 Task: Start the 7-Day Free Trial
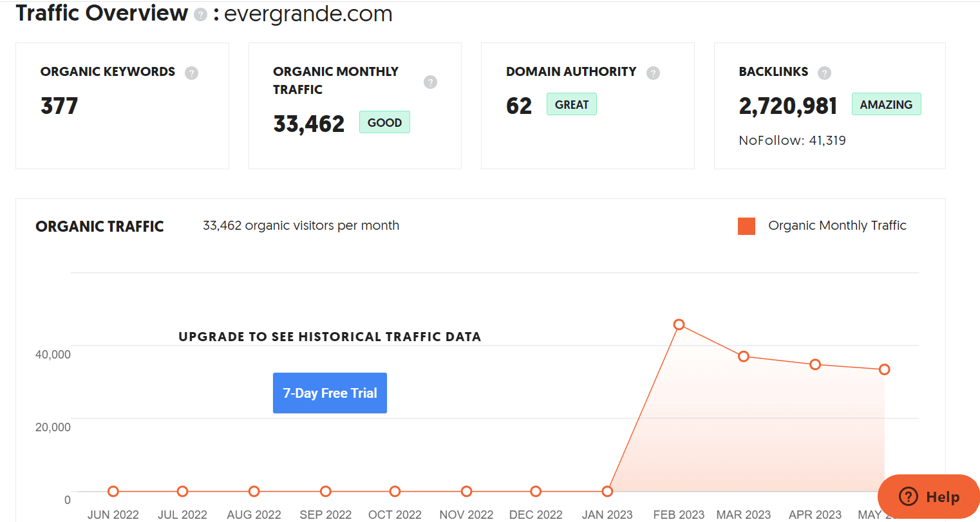coord(330,393)
